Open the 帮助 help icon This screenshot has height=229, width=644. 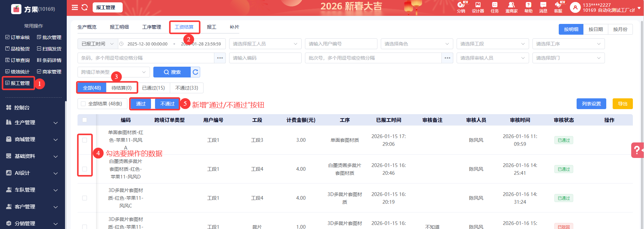click(x=528, y=7)
